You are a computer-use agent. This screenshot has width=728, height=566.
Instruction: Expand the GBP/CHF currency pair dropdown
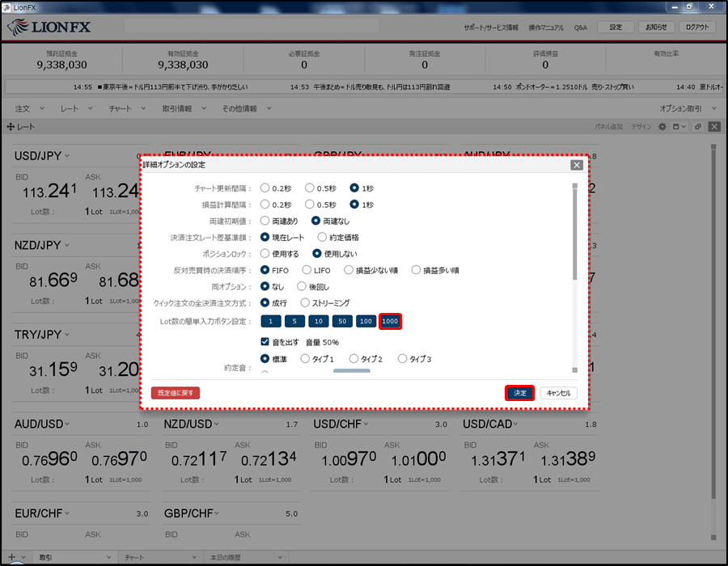point(216,513)
